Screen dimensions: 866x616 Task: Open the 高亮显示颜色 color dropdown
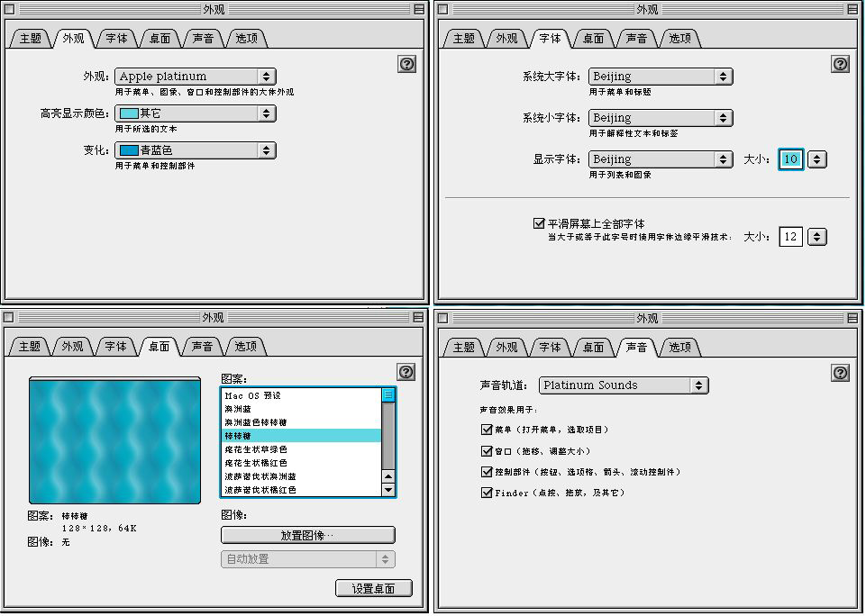(196, 113)
